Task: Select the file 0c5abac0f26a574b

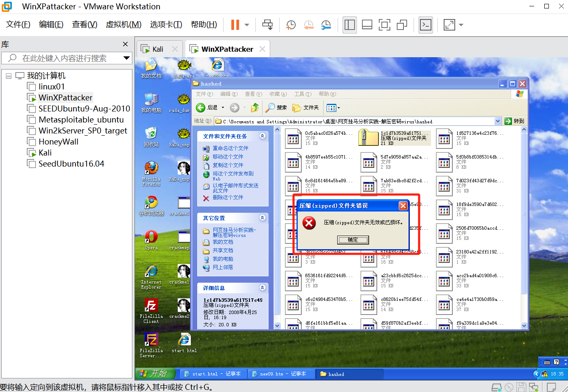Action: 319,138
